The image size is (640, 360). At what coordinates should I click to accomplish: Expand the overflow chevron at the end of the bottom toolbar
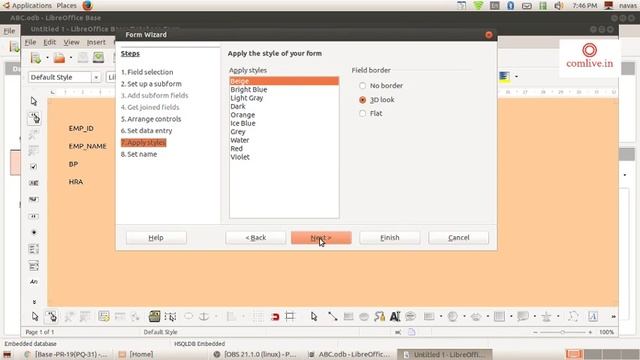[613, 316]
